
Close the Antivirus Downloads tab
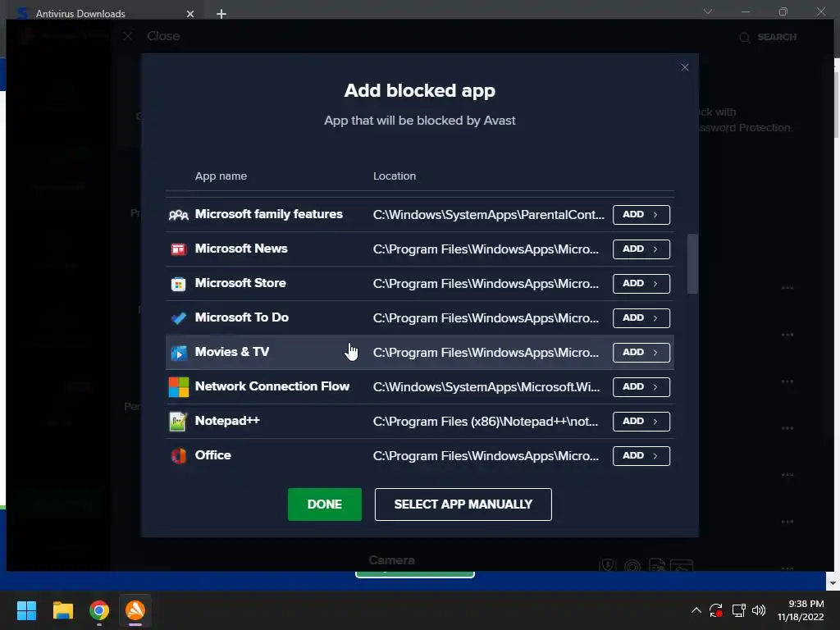tap(190, 14)
